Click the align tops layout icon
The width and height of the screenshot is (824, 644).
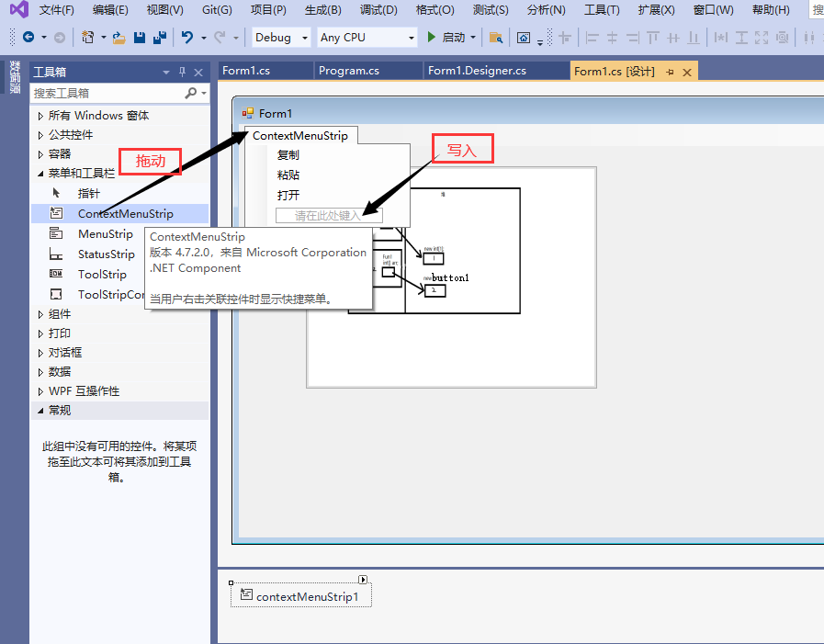pos(653,38)
